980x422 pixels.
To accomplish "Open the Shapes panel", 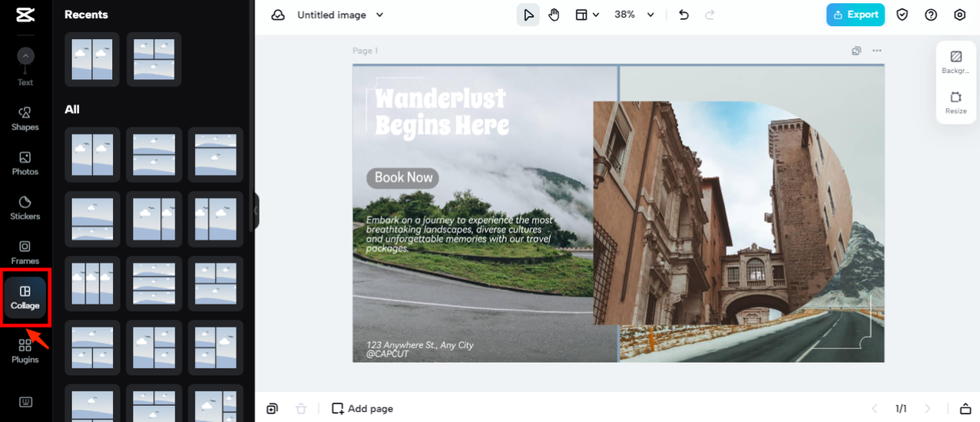I will click(25, 119).
